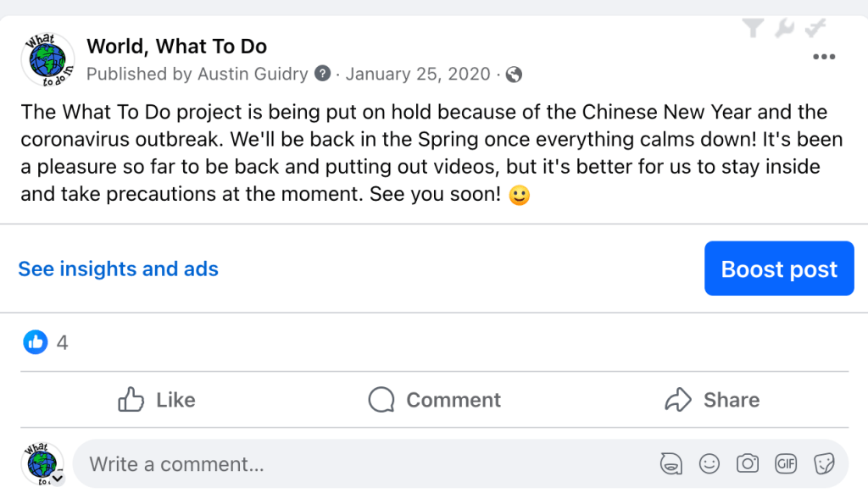Viewport: 868px width, 493px height.
Task: Click the Comment button
Action: point(435,400)
